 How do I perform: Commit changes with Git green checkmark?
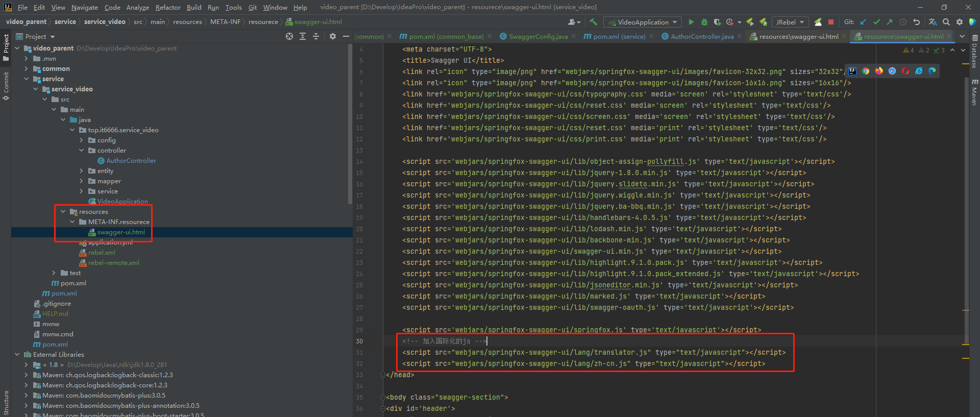[x=876, y=22]
